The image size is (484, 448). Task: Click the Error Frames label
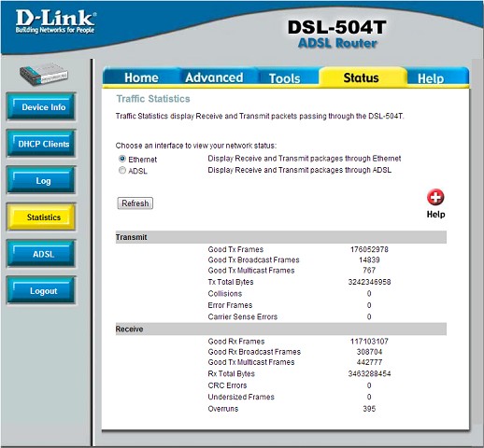point(230,305)
